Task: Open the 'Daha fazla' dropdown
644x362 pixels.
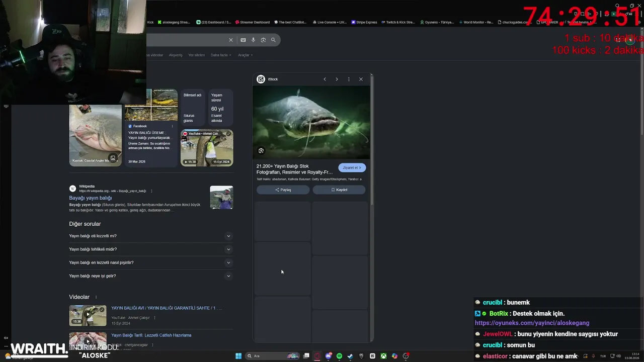Action: click(x=221, y=55)
